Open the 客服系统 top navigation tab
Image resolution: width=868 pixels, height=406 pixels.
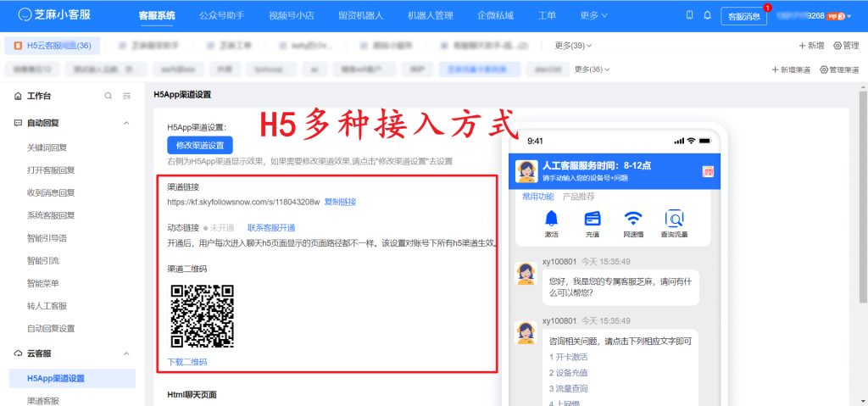pos(157,15)
